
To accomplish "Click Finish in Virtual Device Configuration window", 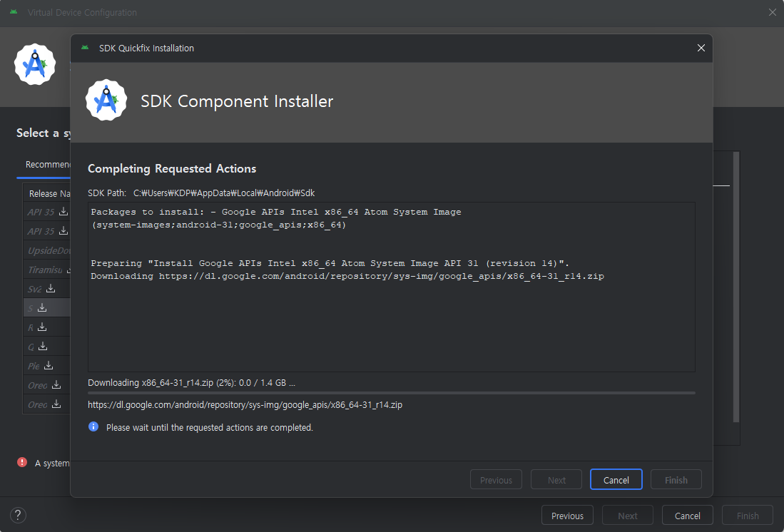I will pyautogui.click(x=748, y=516).
